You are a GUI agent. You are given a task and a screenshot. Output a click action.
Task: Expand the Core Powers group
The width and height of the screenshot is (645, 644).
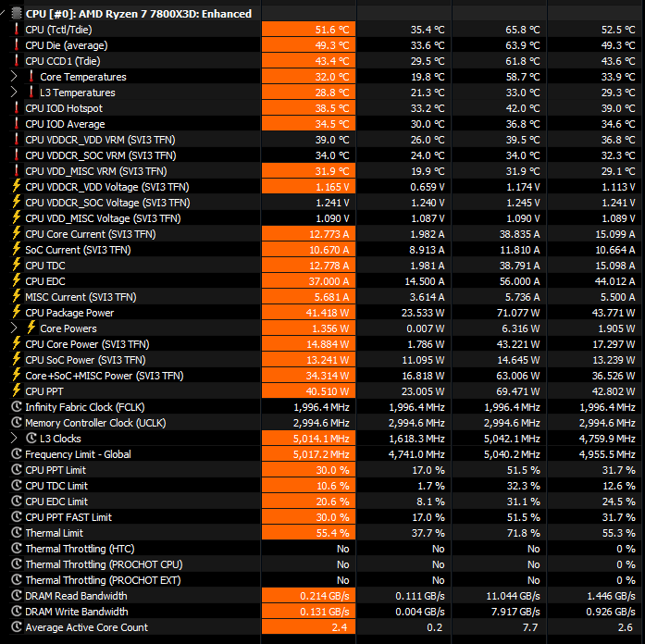[14, 328]
